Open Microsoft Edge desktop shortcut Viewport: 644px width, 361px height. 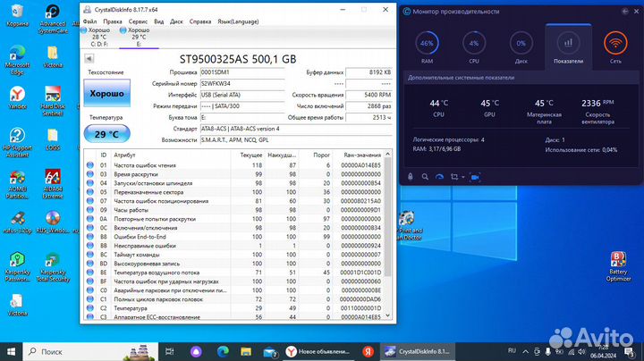[17, 61]
